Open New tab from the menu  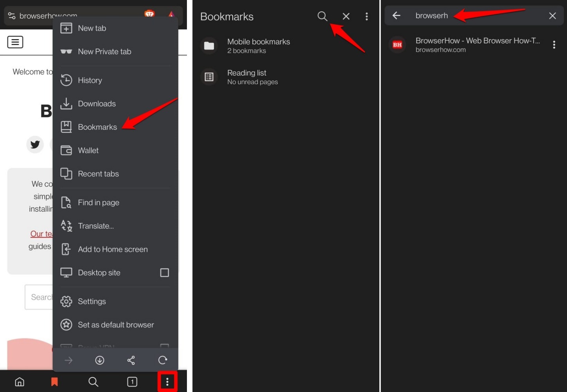tap(115, 28)
